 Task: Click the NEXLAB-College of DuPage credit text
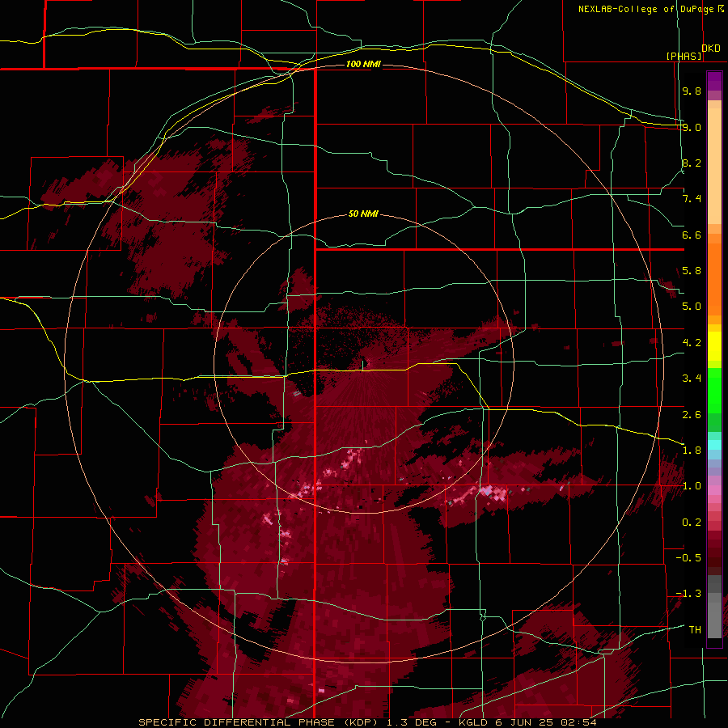[x=646, y=9]
